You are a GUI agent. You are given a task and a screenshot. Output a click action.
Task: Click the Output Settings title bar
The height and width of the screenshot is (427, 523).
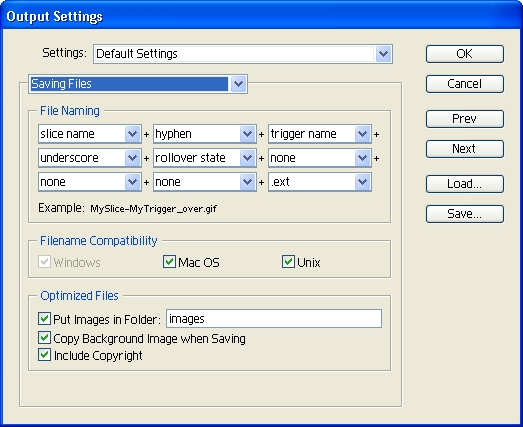[x=262, y=16]
